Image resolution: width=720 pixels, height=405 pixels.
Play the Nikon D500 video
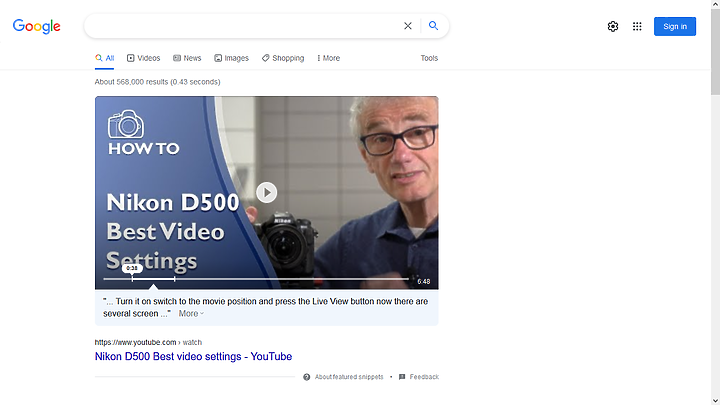pos(267,192)
